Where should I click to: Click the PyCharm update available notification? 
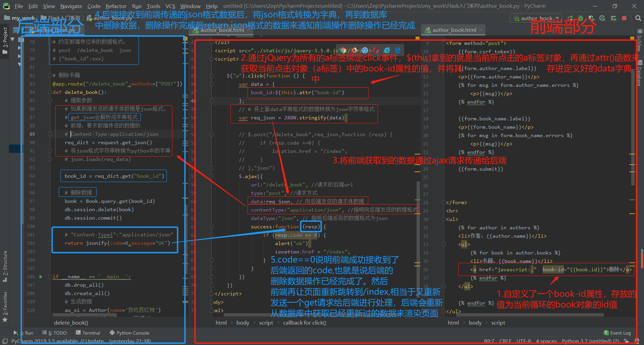[x=81, y=341]
